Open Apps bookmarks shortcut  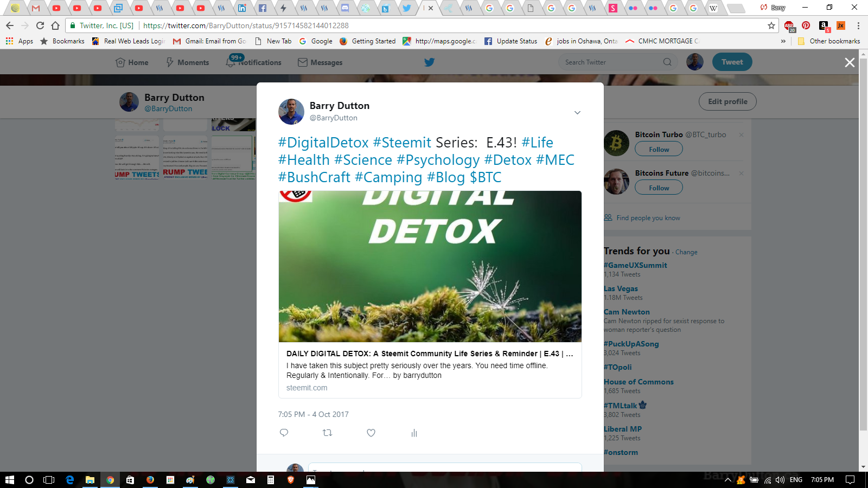20,41
